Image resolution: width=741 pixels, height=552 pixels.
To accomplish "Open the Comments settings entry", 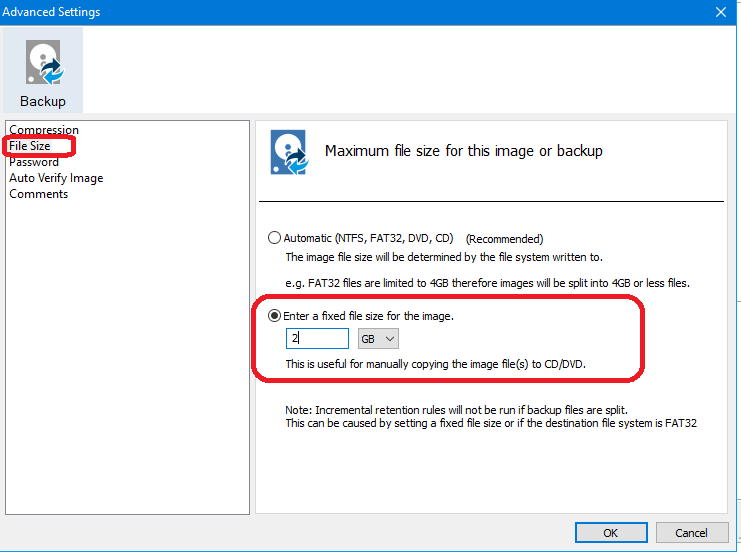I will (x=39, y=194).
